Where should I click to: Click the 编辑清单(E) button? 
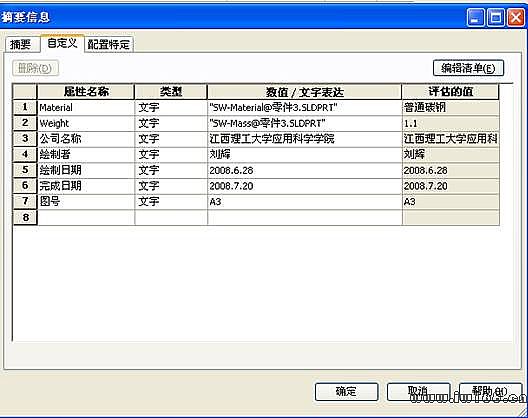click(468, 68)
